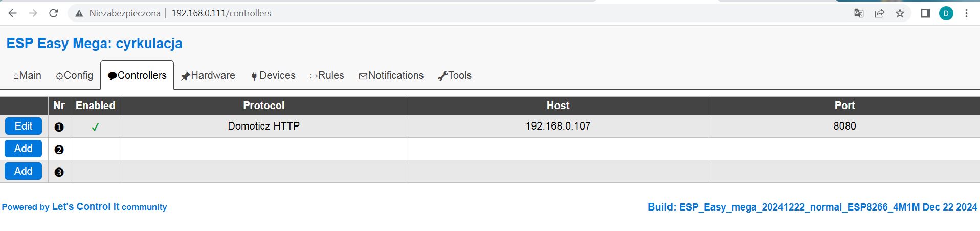The width and height of the screenshot is (980, 231).
Task: Click the not-secure warning icon
Action: [79, 13]
